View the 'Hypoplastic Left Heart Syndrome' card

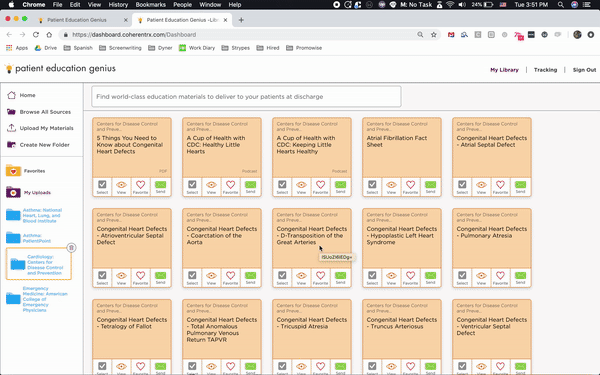point(391,278)
